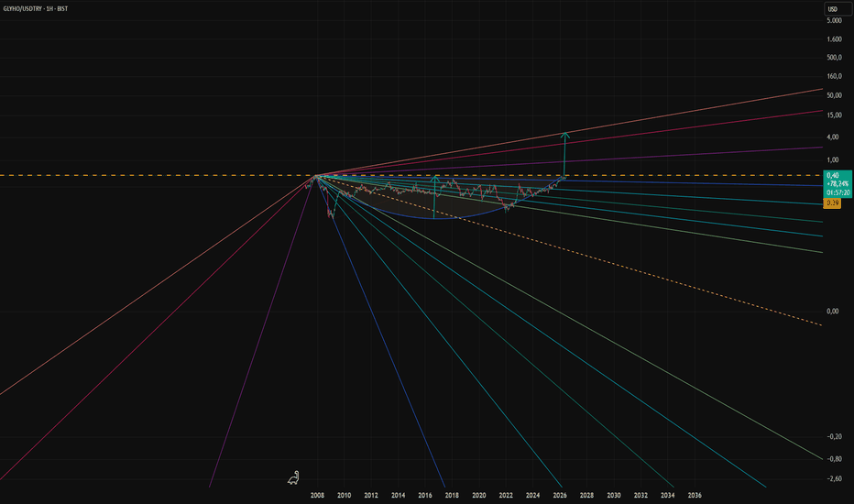Screen dimensions: 854x504
Task: Click the 2032 label on the time axis
Action: (640, 495)
